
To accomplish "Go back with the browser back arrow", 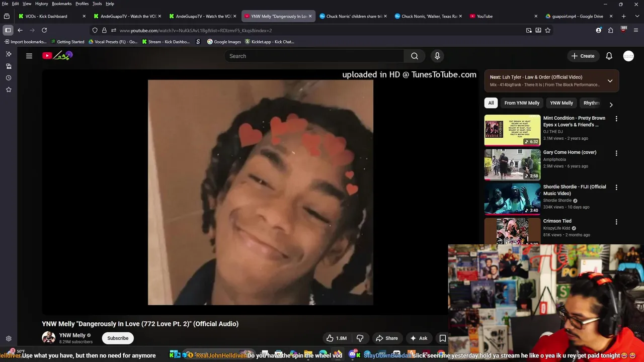I will 20,30.
